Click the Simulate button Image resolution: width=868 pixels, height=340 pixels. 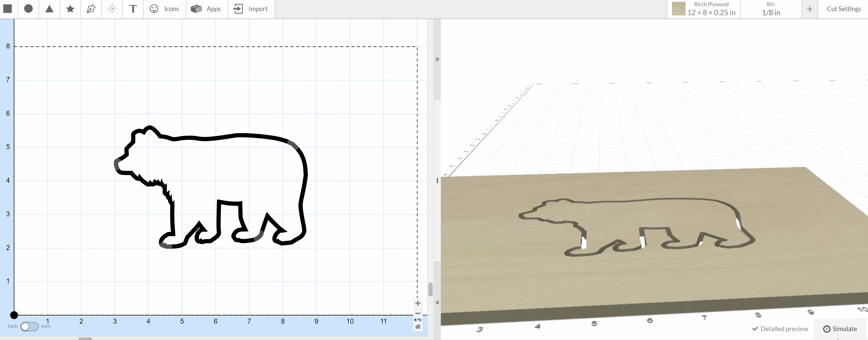tap(840, 329)
